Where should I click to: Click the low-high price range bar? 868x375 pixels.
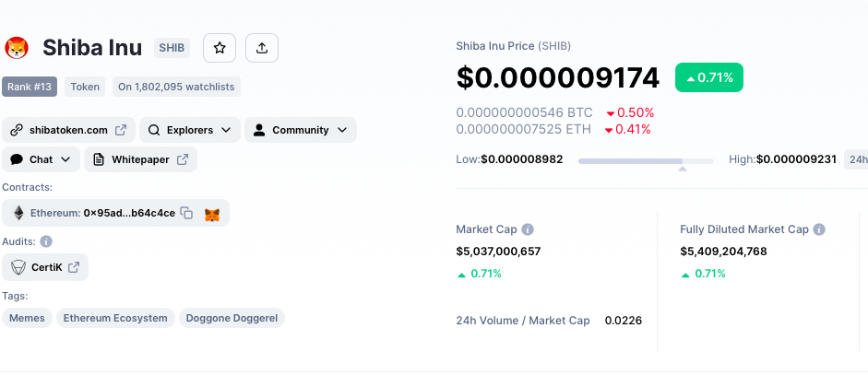pyautogui.click(x=646, y=161)
